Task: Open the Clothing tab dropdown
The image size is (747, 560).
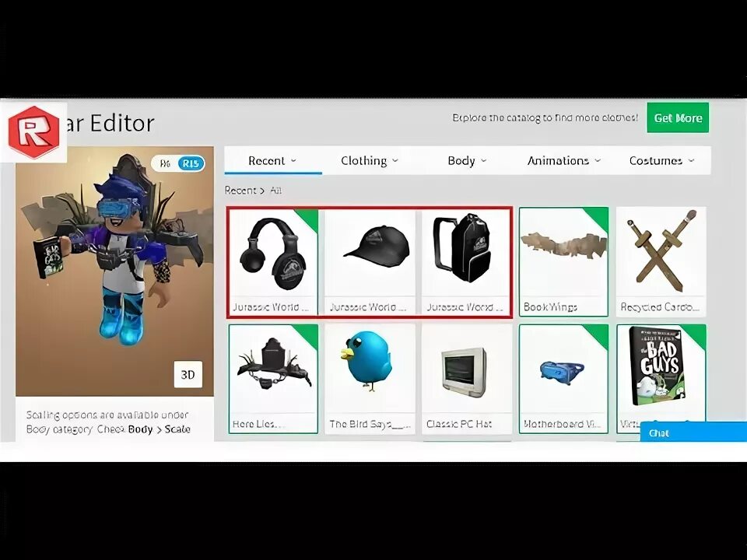Action: coord(369,161)
